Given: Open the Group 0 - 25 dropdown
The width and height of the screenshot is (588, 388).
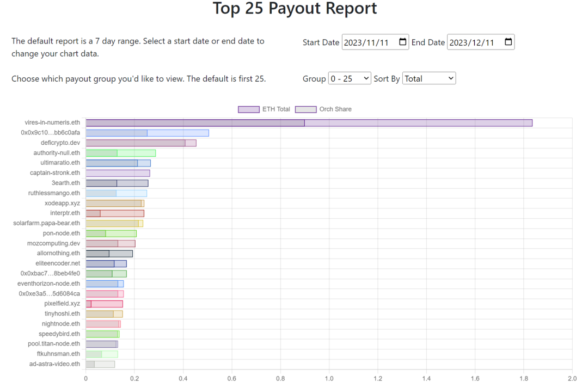Looking at the screenshot, I should pos(350,78).
